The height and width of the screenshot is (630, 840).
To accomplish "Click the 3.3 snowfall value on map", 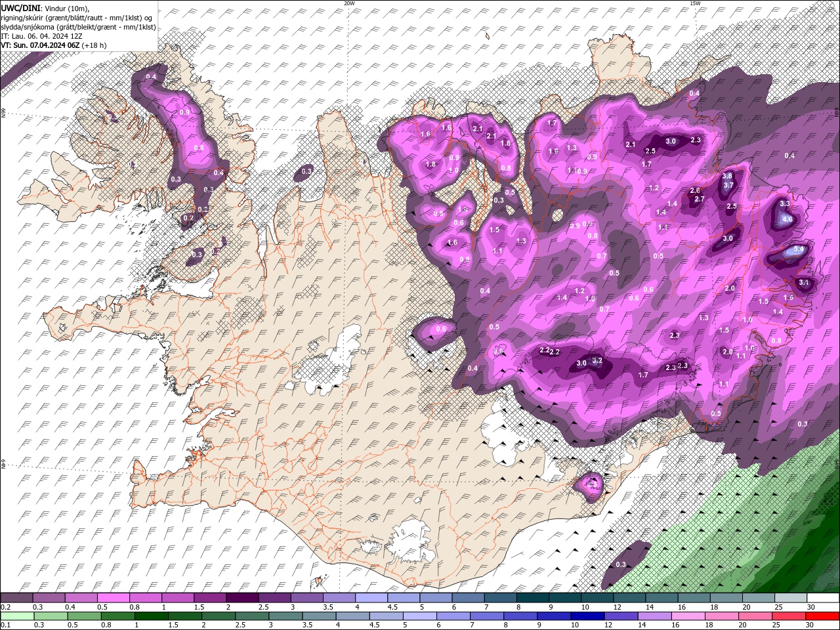I will (x=785, y=203).
